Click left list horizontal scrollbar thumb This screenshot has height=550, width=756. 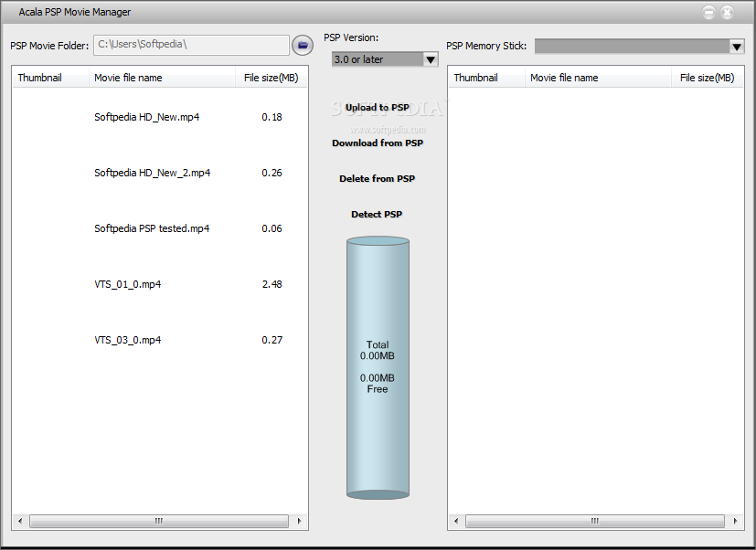(159, 521)
